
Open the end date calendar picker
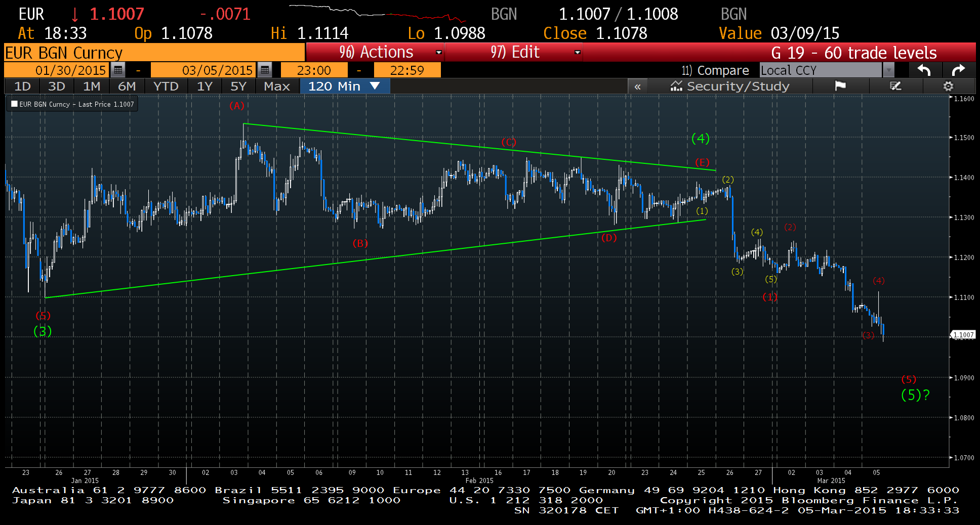coord(265,70)
